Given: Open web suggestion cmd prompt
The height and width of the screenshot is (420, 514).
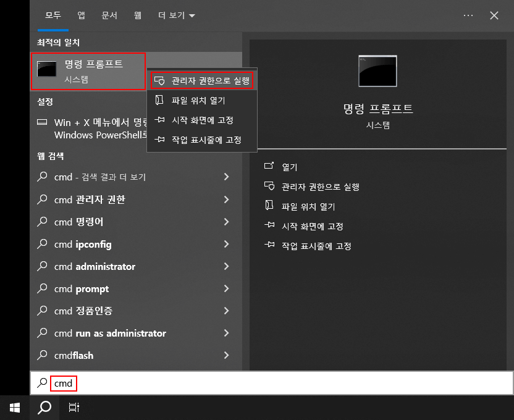Looking at the screenshot, I should [x=136, y=288].
